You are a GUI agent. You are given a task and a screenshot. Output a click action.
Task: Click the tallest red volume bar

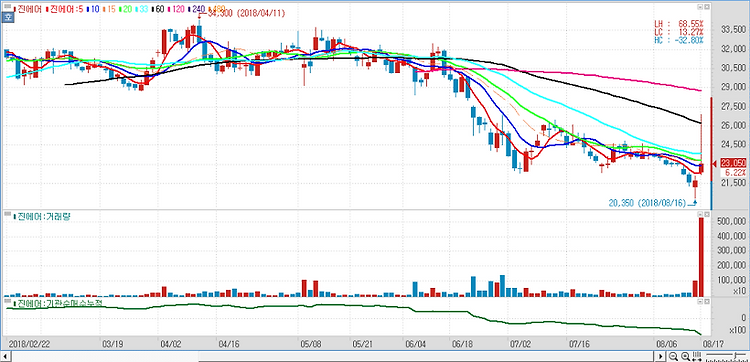pos(702,257)
